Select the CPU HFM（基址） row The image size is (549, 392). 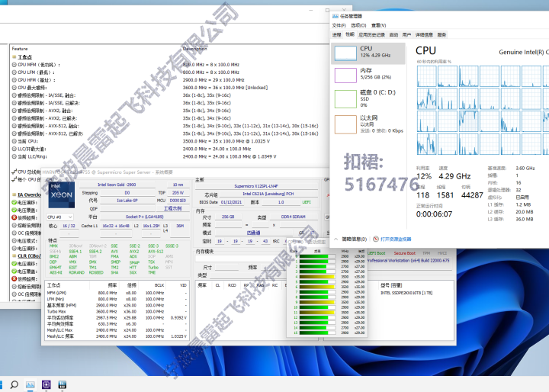point(168,80)
